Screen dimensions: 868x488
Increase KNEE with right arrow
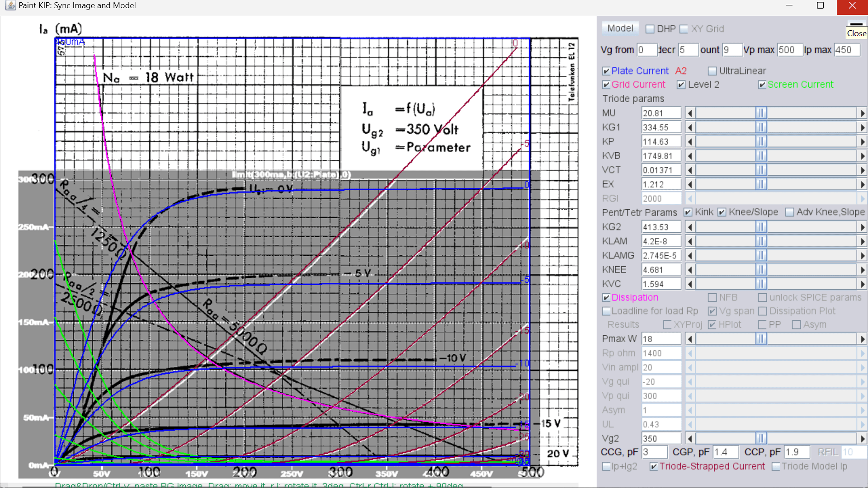(862, 270)
